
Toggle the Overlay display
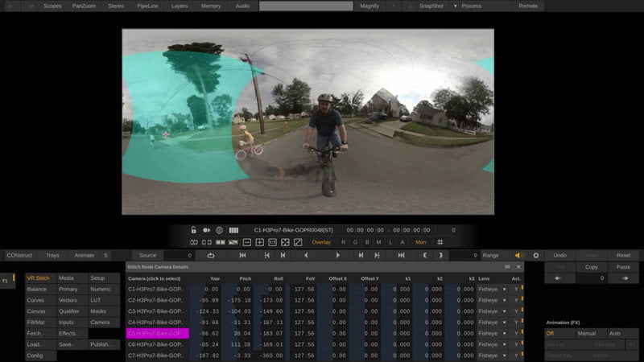click(x=321, y=243)
